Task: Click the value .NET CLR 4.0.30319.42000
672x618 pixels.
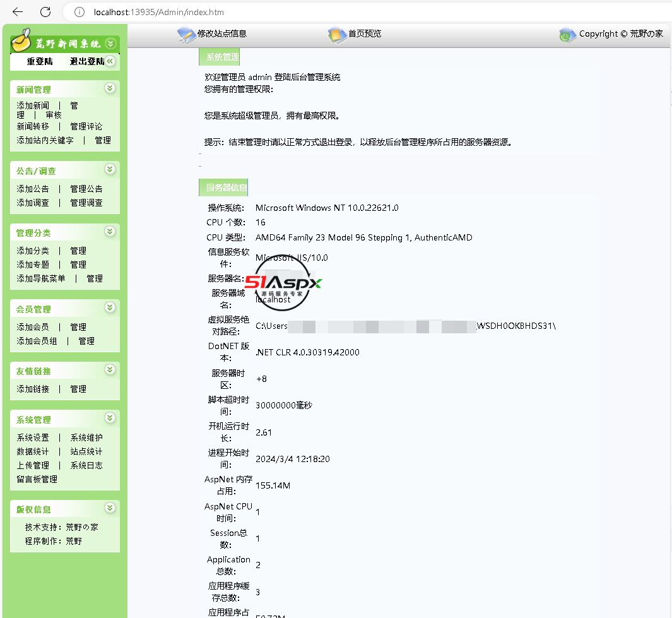Action: 307,352
